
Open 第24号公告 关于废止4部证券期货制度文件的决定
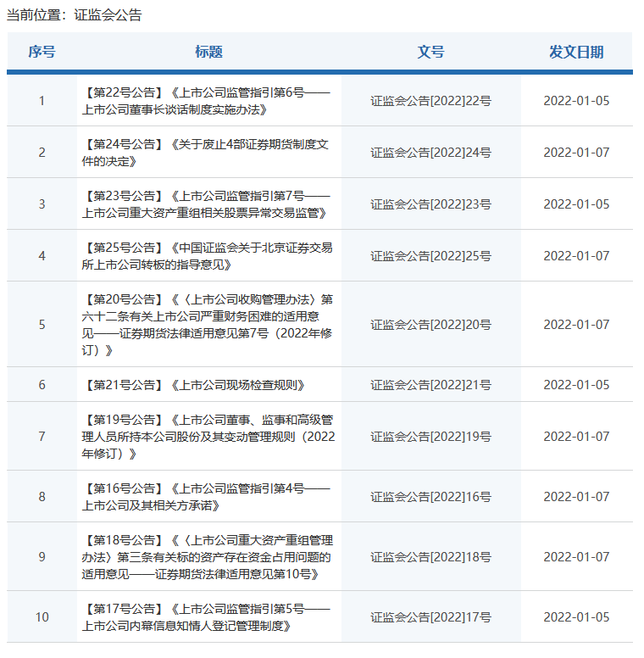205,153
